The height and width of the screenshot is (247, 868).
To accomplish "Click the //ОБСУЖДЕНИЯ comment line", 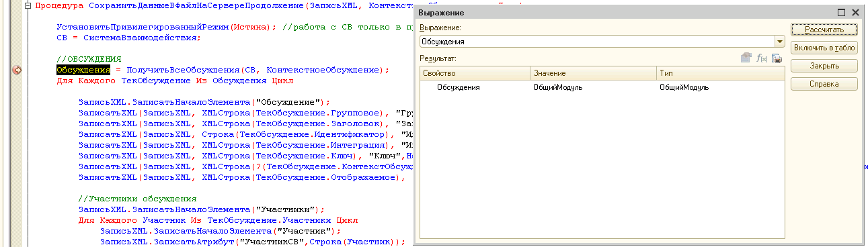I will [x=89, y=59].
